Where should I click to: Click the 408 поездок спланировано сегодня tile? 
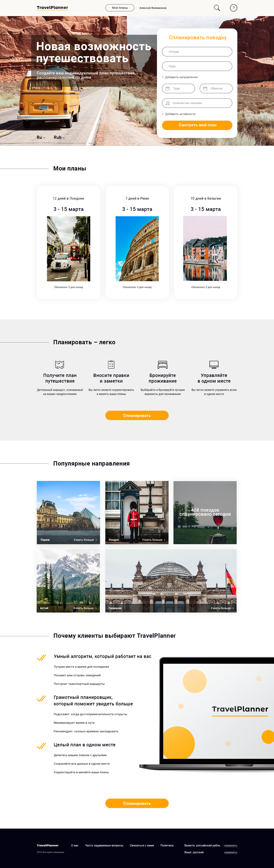[205, 512]
